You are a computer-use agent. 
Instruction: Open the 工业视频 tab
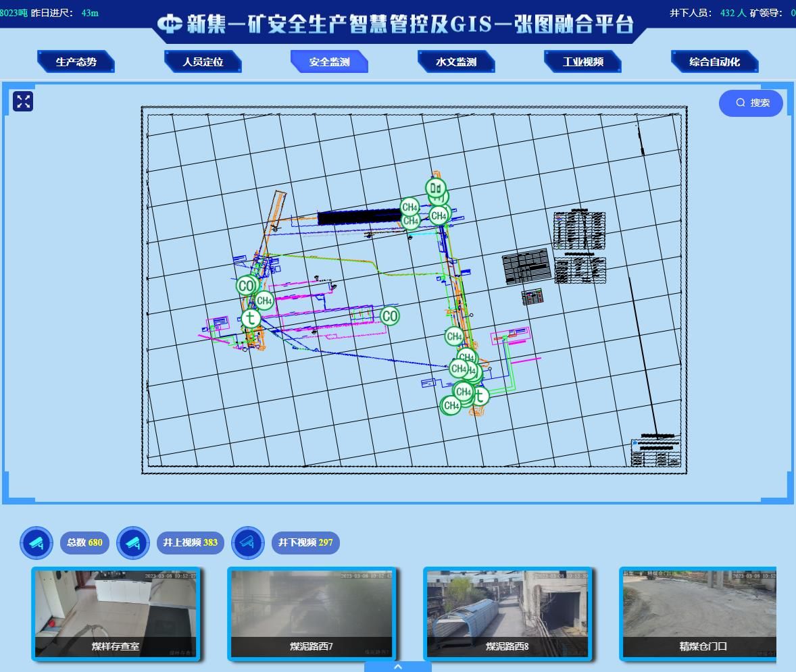582,62
